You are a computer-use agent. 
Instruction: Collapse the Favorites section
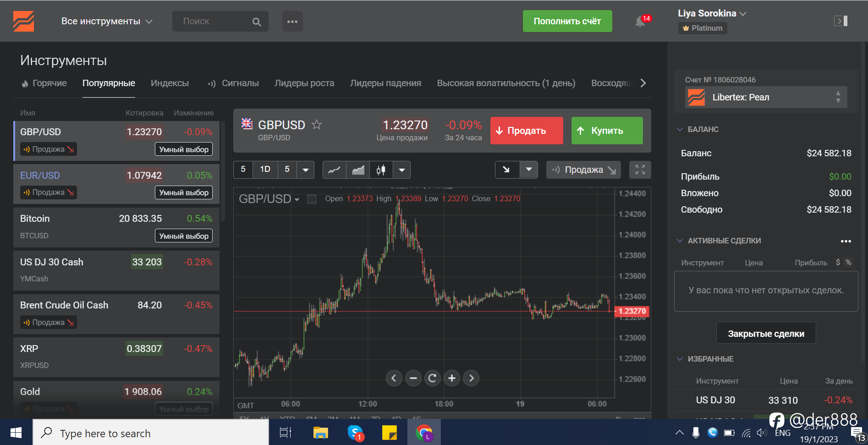tap(680, 359)
